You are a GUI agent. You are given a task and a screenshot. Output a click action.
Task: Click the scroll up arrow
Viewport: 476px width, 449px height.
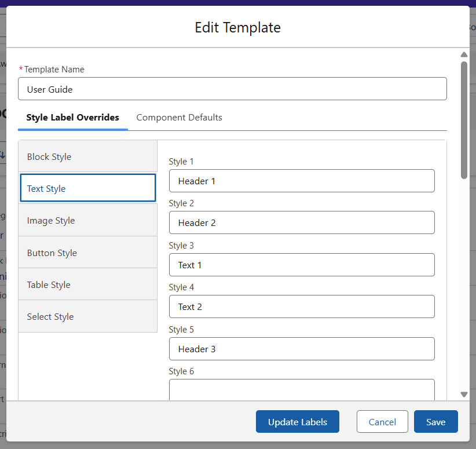464,54
